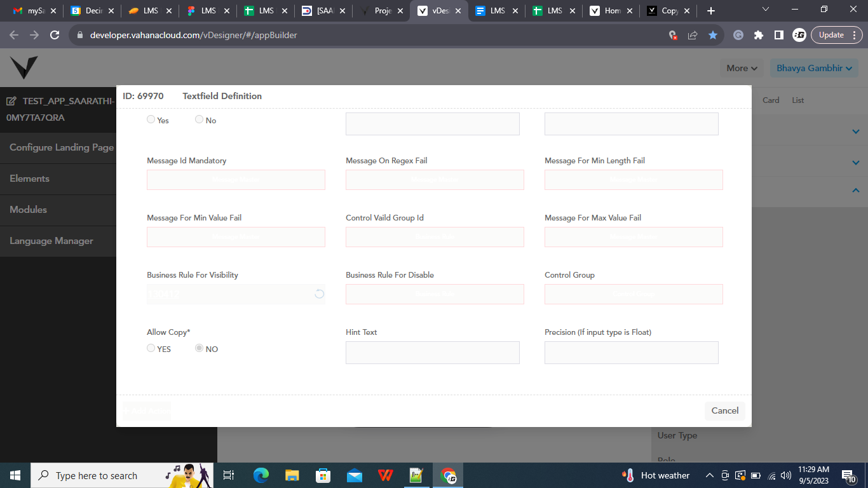Click the Vahana V logo
This screenshot has height=488, width=868.
24,67
